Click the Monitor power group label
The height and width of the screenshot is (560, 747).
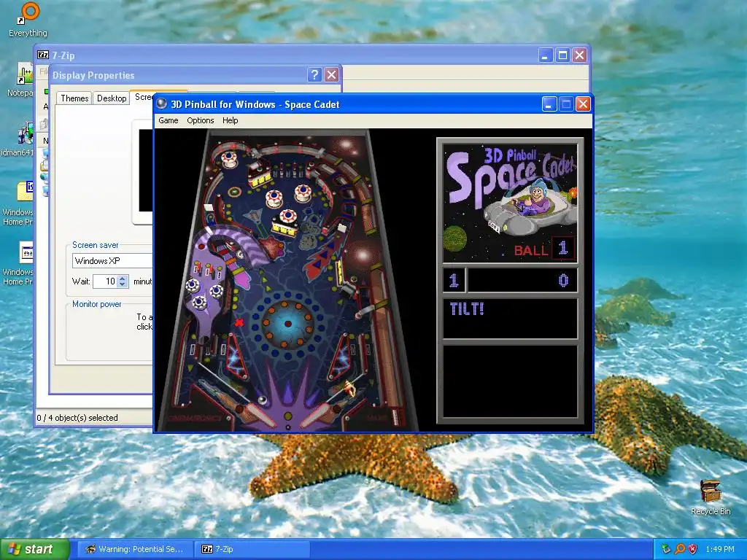97,304
